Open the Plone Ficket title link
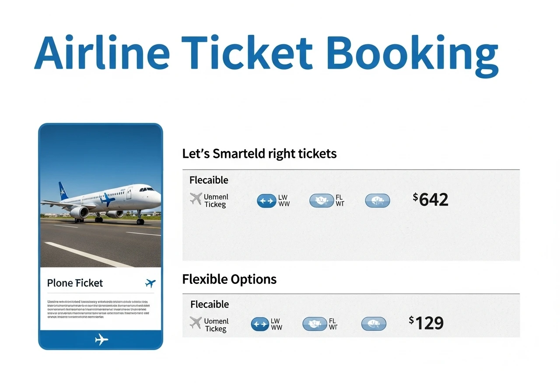Screen dimensions: 560x392 (75, 283)
